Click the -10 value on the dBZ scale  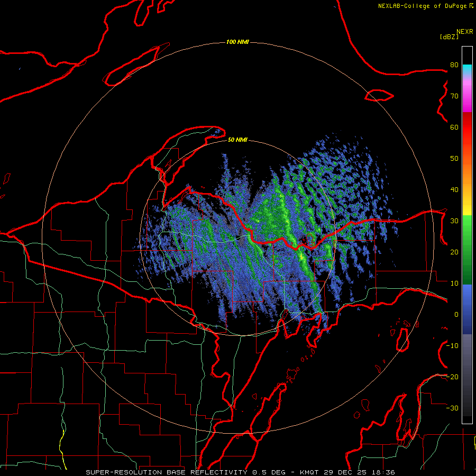pyautogui.click(x=452, y=346)
